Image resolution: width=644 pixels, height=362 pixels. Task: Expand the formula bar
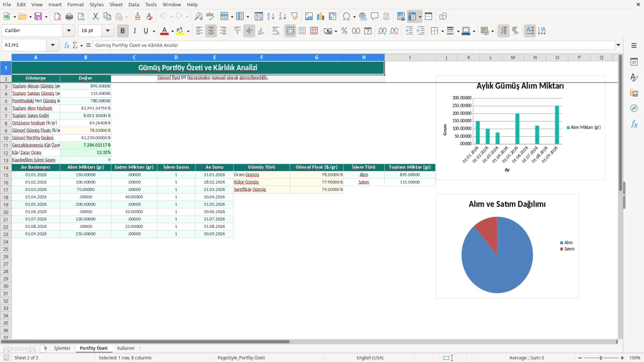tap(619, 45)
